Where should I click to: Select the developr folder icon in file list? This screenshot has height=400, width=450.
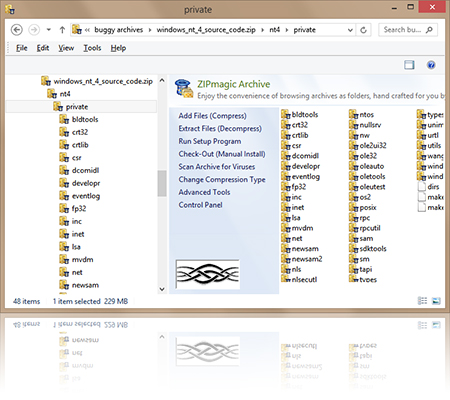pos(286,166)
